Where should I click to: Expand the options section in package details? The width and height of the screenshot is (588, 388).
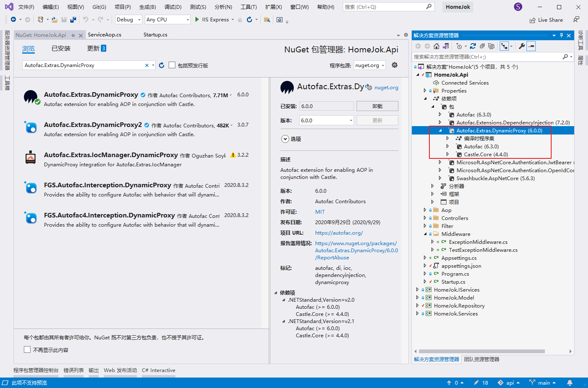pos(285,139)
